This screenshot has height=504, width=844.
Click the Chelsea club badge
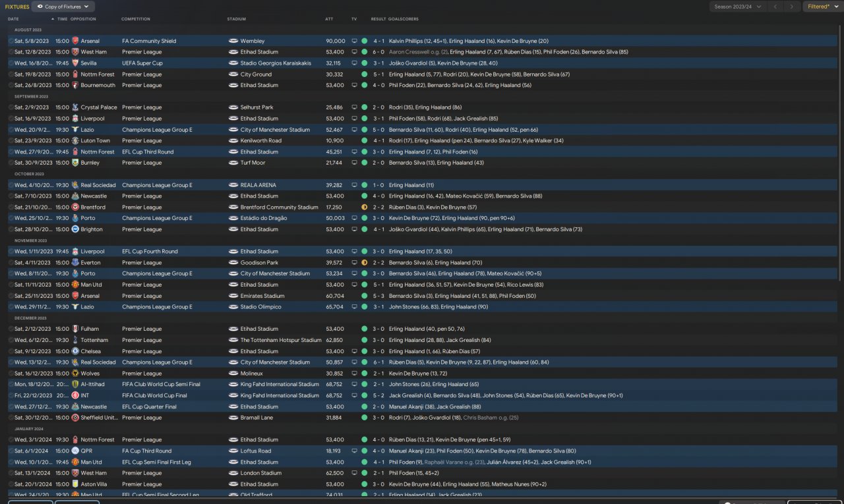point(75,351)
